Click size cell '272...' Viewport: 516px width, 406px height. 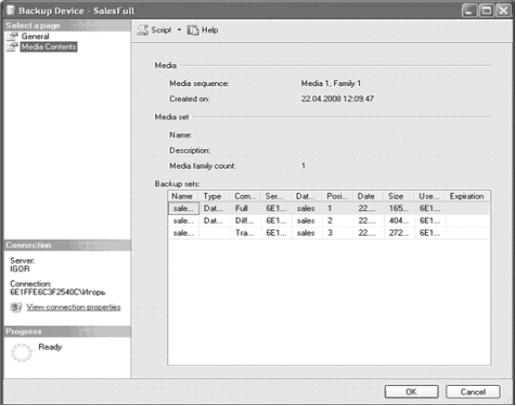pyautogui.click(x=399, y=233)
